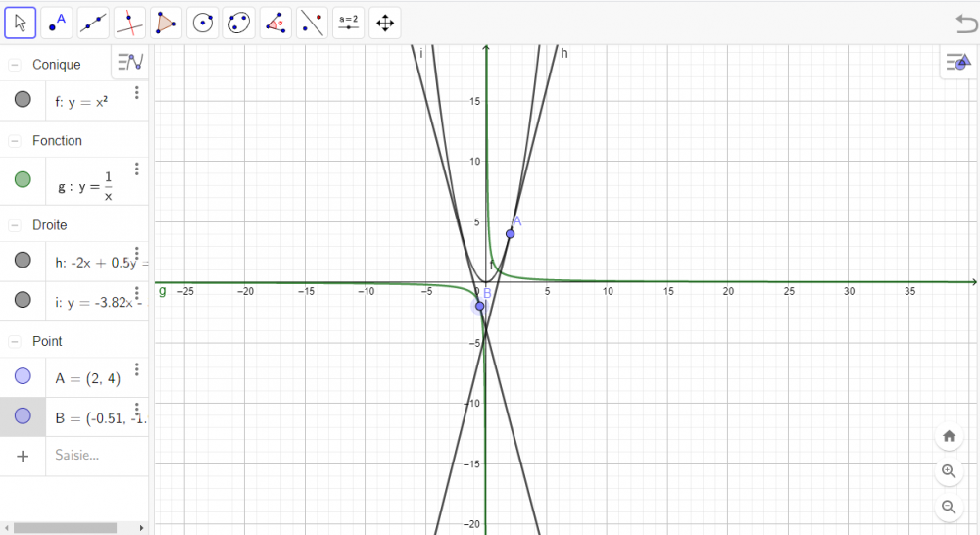
Task: Select the Move arrow tool
Action: tap(21, 23)
